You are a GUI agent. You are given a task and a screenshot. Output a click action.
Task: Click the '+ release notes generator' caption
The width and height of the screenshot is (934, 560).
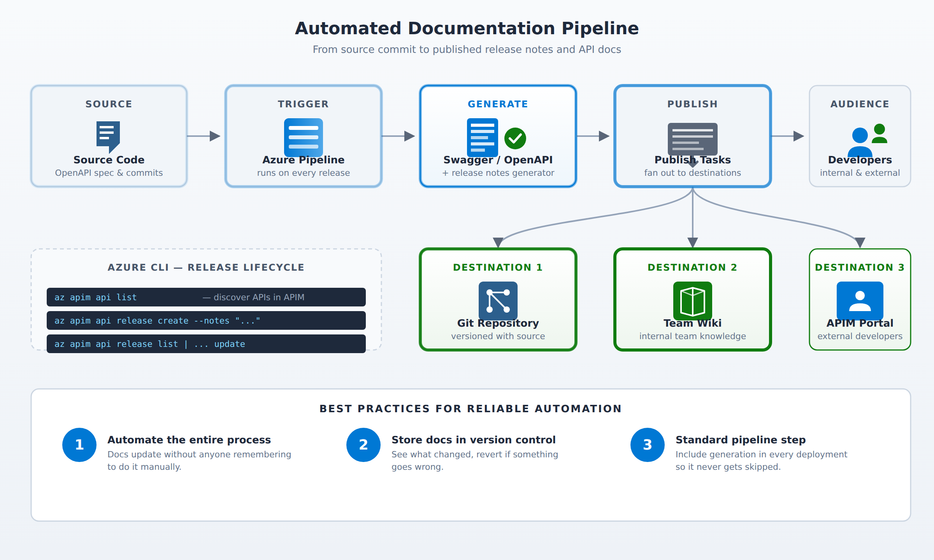[498, 173]
